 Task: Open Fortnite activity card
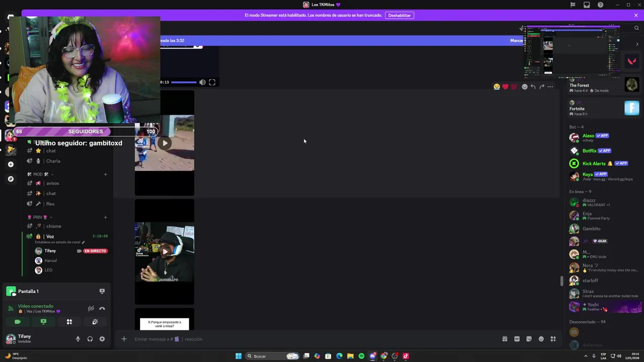pyautogui.click(x=604, y=109)
